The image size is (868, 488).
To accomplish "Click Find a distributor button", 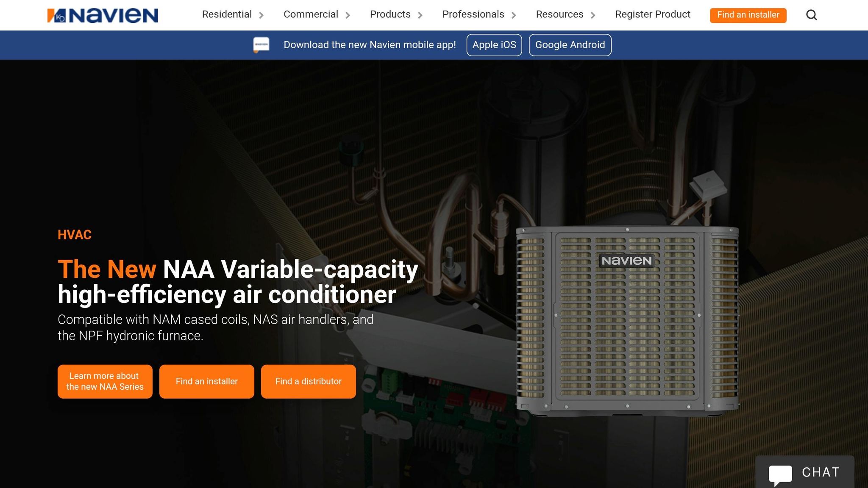I will click(309, 381).
